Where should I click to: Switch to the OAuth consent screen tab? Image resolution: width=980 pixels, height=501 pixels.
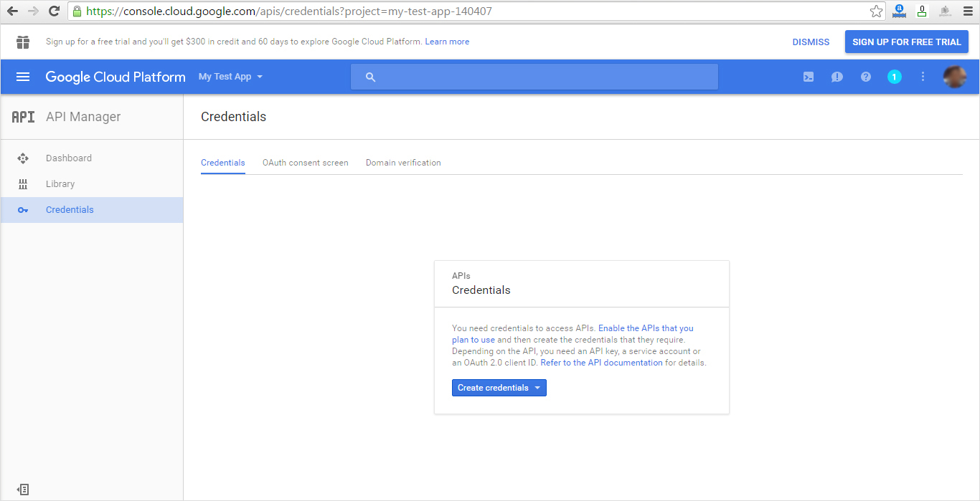[306, 163]
